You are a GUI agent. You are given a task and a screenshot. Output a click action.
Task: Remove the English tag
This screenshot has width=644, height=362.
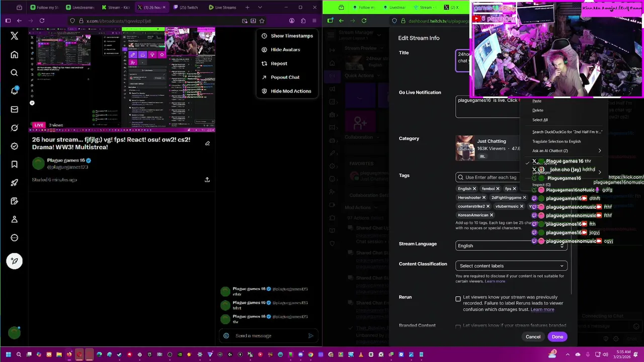pos(474,189)
